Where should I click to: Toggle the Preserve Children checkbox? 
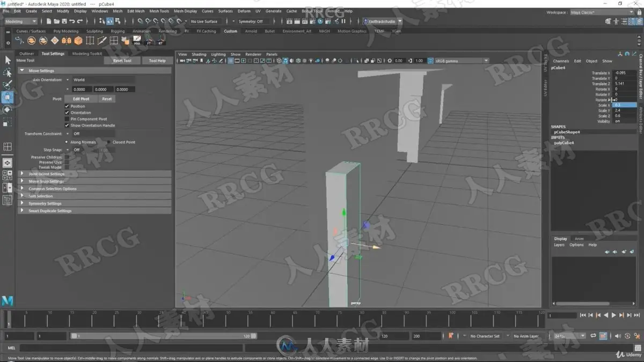coord(67,157)
